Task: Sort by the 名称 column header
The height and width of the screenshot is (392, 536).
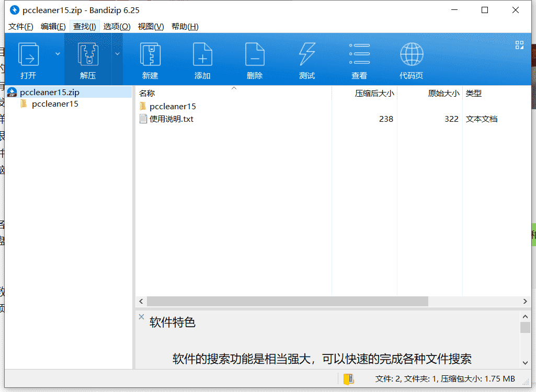Action: (x=234, y=93)
